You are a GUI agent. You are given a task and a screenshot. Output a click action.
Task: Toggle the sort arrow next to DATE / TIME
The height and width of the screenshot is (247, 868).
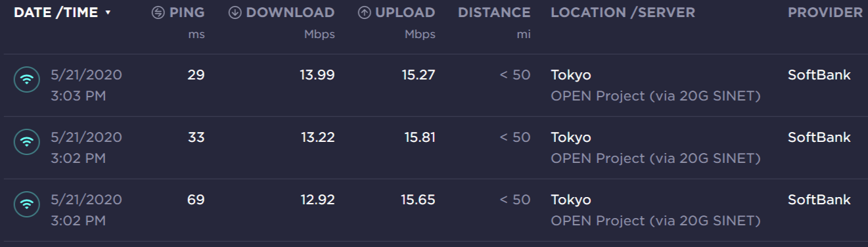point(108,13)
